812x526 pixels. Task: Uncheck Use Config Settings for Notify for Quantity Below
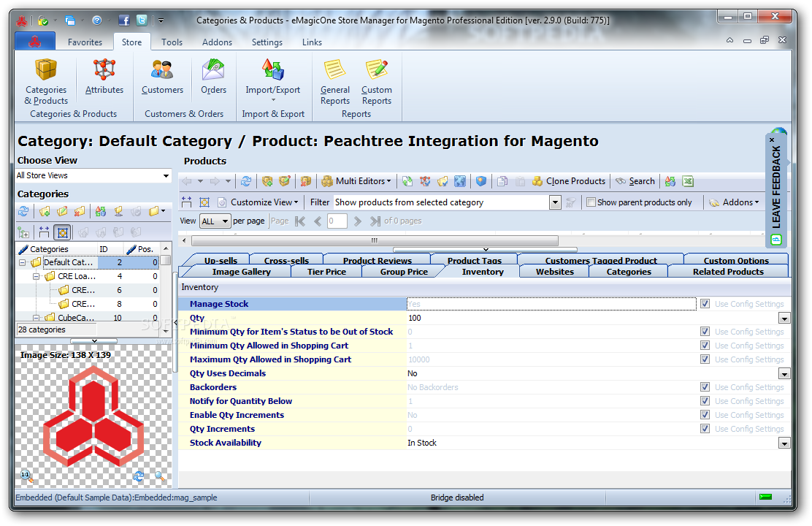(x=705, y=400)
